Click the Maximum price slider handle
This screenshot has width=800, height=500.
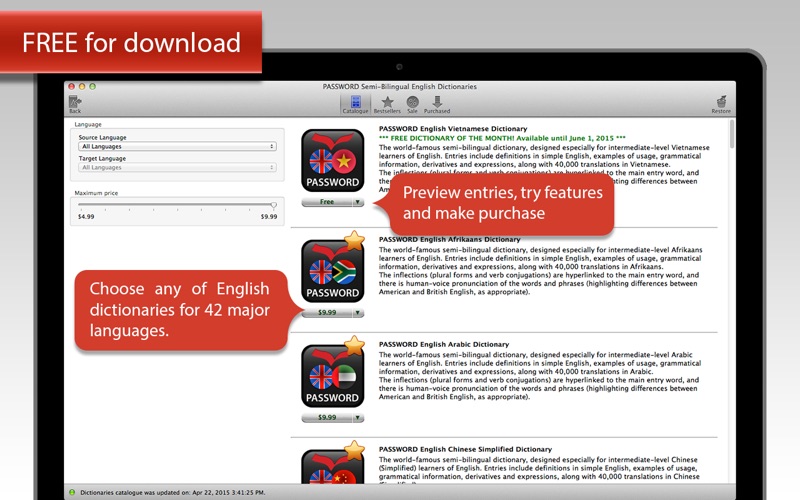coord(274,205)
